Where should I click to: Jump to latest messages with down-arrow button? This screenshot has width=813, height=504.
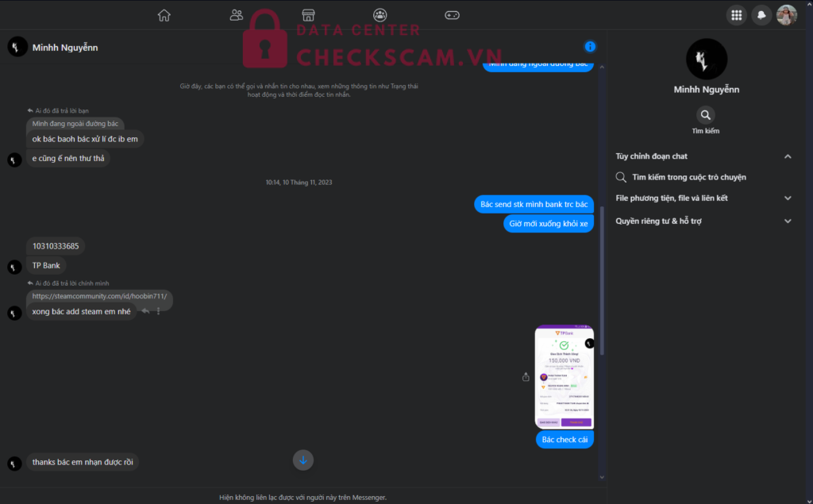pyautogui.click(x=303, y=460)
